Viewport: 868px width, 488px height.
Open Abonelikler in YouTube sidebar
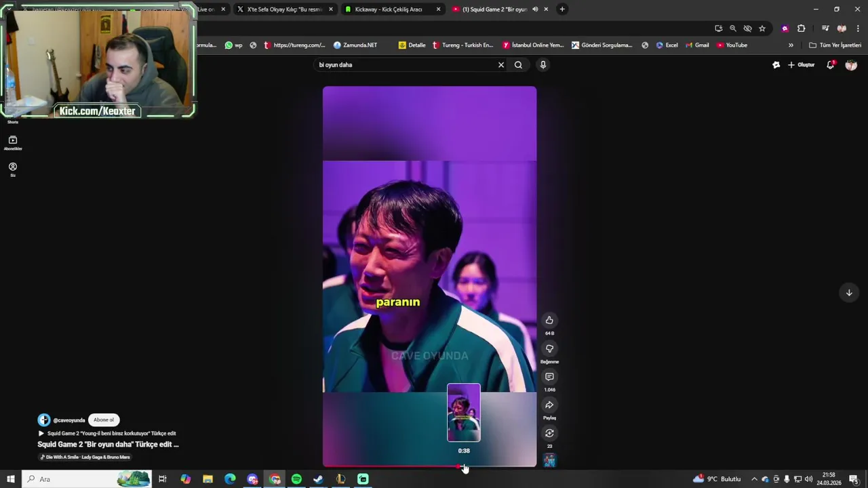[12, 143]
